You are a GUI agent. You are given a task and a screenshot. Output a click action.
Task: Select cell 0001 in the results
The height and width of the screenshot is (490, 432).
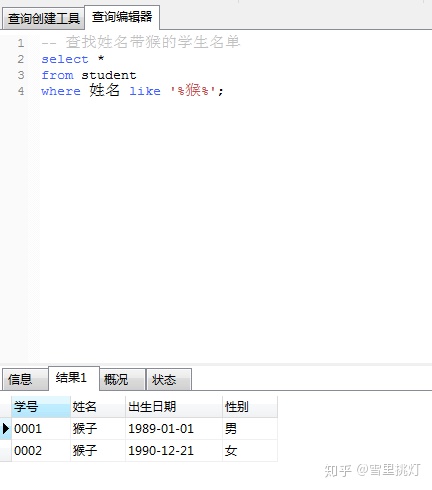click(x=41, y=429)
